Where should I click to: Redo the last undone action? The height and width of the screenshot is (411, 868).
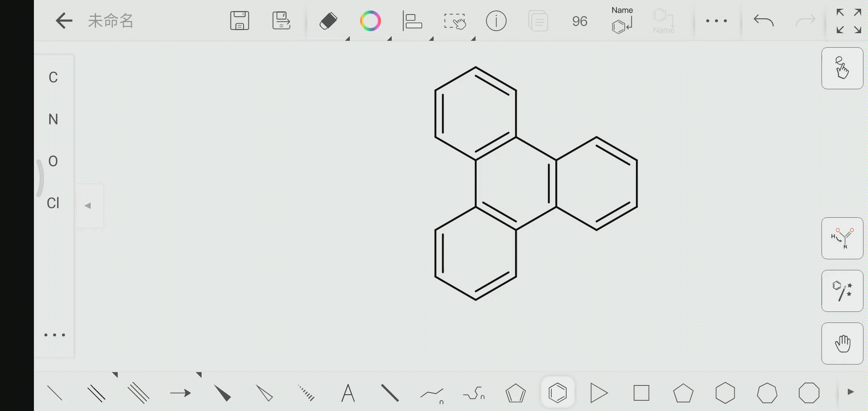click(806, 21)
